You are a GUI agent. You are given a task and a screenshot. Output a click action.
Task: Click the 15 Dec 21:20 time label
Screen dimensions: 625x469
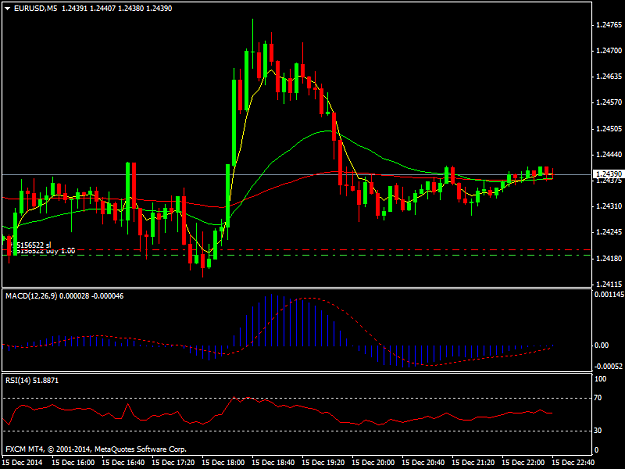(473, 462)
